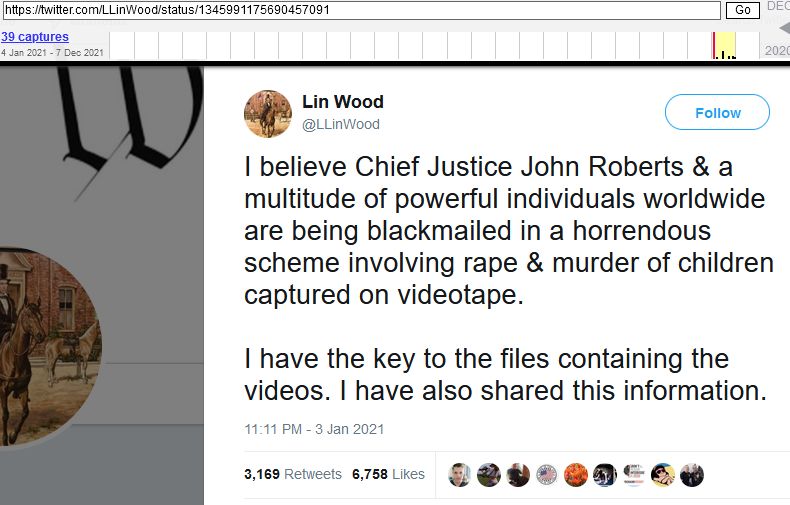Click Lin Wood's small profile avatar
This screenshot has height=505, width=790.
(x=268, y=114)
